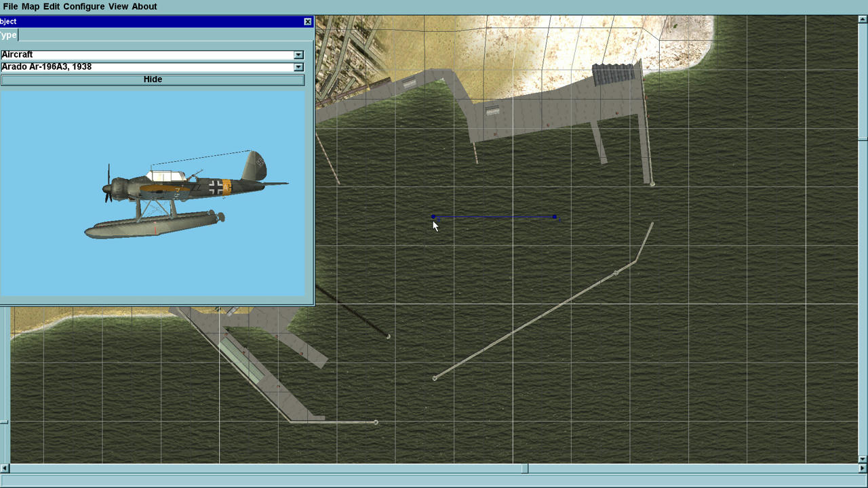The height and width of the screenshot is (488, 868).
Task: Select the left blue waypoint marker
Action: click(433, 217)
